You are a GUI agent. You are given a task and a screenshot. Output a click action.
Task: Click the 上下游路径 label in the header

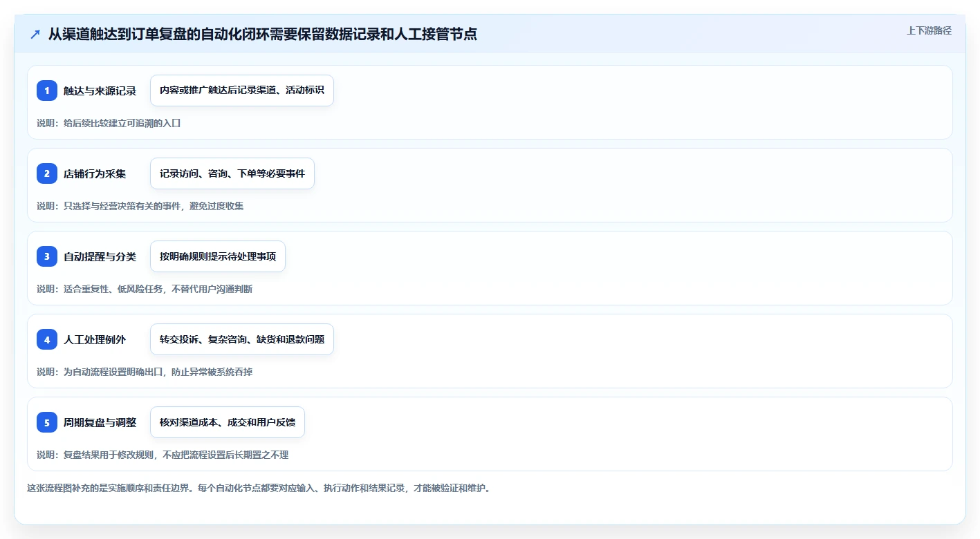[929, 30]
